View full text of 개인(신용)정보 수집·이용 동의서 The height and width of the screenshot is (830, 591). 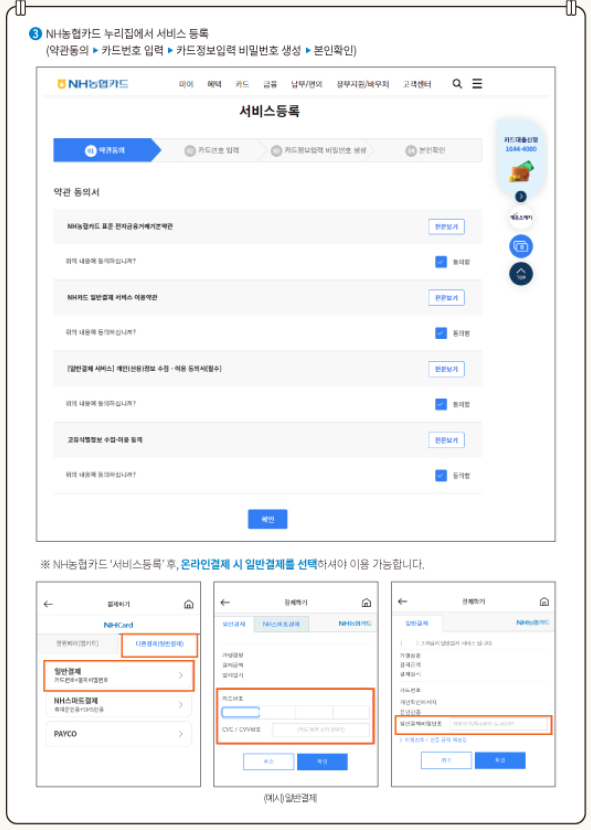pyautogui.click(x=446, y=369)
